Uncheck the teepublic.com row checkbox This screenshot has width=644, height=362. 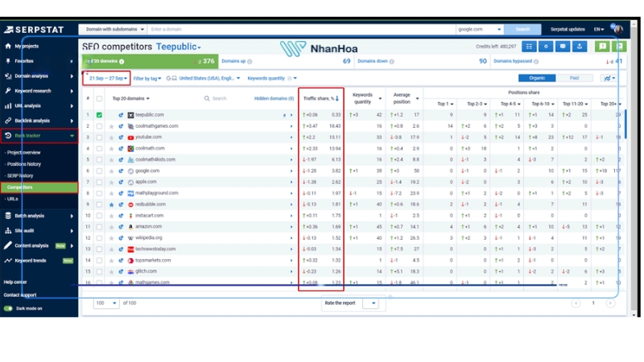click(x=99, y=115)
